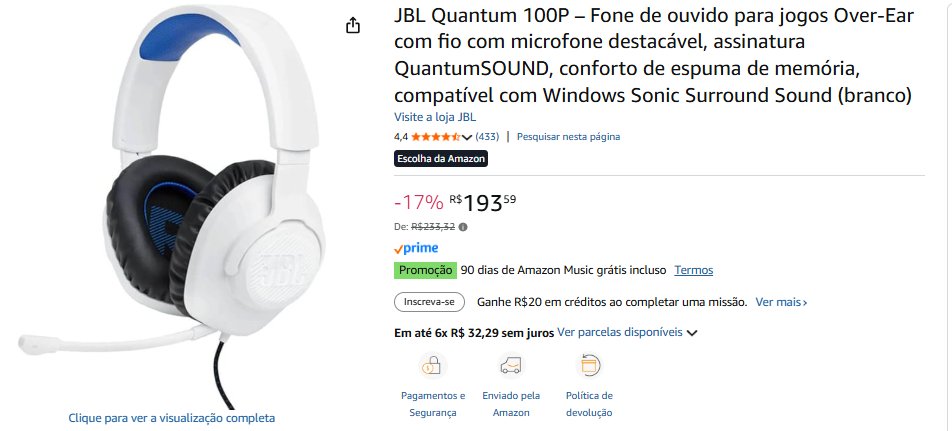Image resolution: width=952 pixels, height=431 pixels.
Task: Click Pesquisar nesta página link
Action: click(x=569, y=137)
